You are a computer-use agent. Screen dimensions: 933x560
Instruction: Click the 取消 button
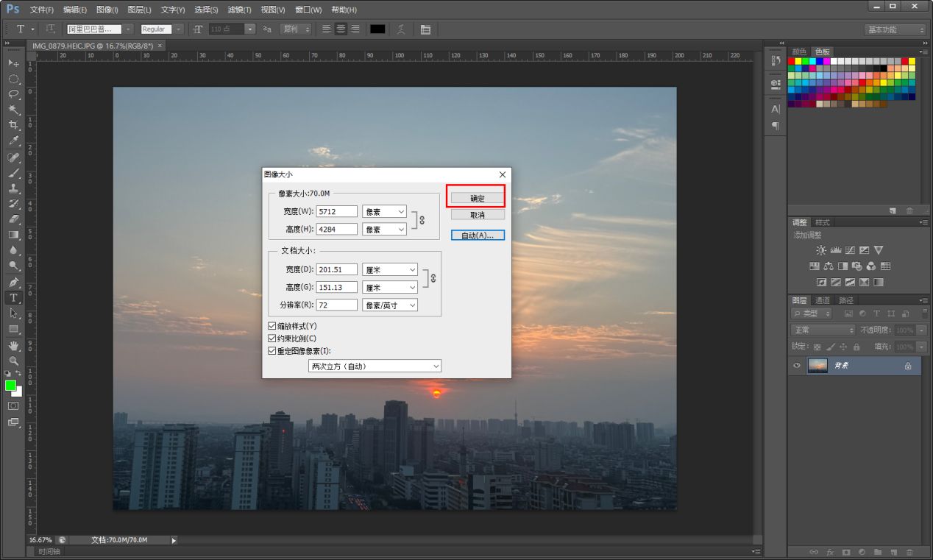pos(478,215)
